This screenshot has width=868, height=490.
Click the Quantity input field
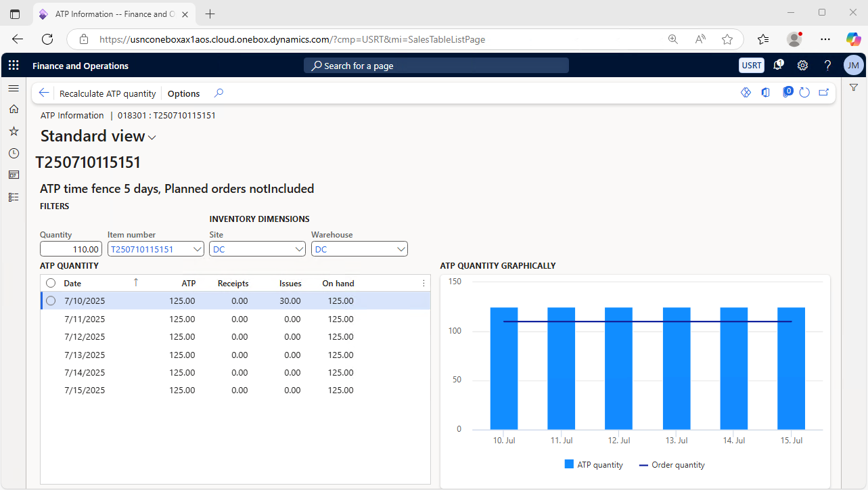(71, 250)
